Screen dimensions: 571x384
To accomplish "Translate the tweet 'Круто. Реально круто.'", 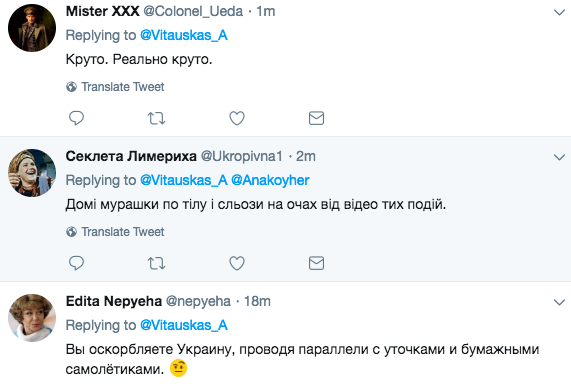I will (x=115, y=87).
